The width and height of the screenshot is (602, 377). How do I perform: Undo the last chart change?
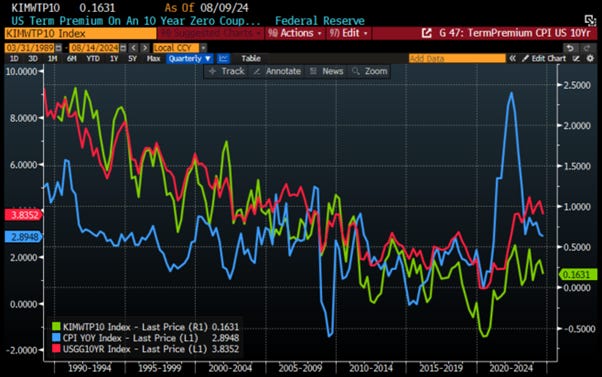tap(571, 48)
